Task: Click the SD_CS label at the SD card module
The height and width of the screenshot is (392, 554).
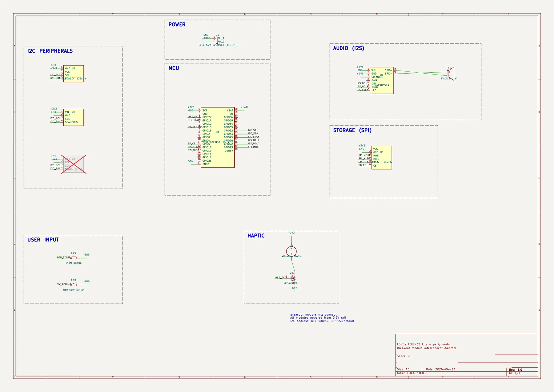Action: pyautogui.click(x=362, y=165)
